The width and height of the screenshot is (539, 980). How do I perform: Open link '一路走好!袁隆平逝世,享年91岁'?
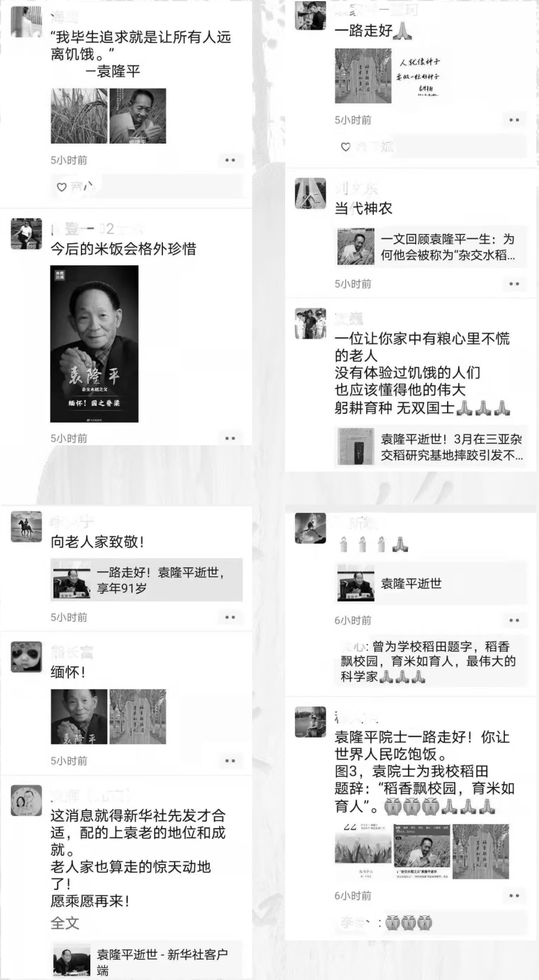point(146,580)
